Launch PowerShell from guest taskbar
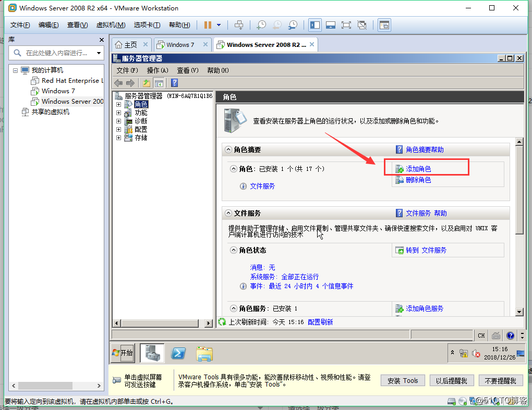Image resolution: width=532 pixels, height=410 pixels. pyautogui.click(x=178, y=353)
